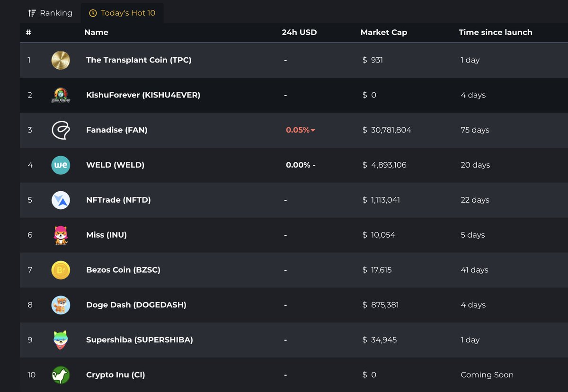Click rank number 10
The image size is (568, 392).
coord(31,375)
